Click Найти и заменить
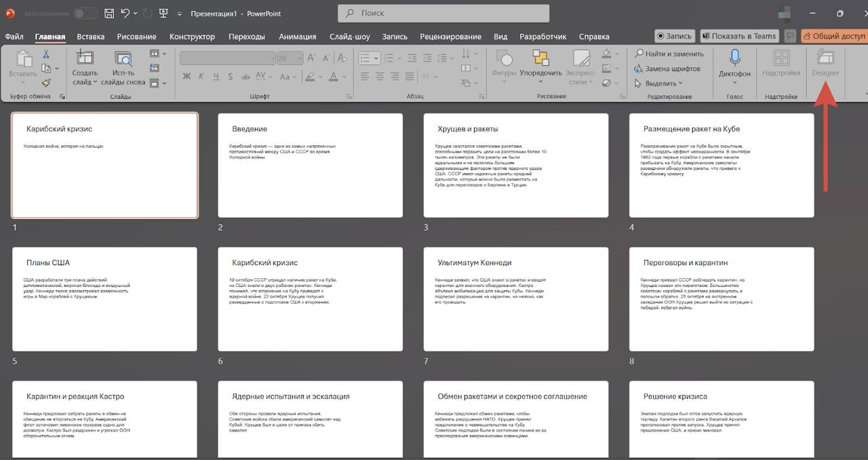 click(669, 54)
